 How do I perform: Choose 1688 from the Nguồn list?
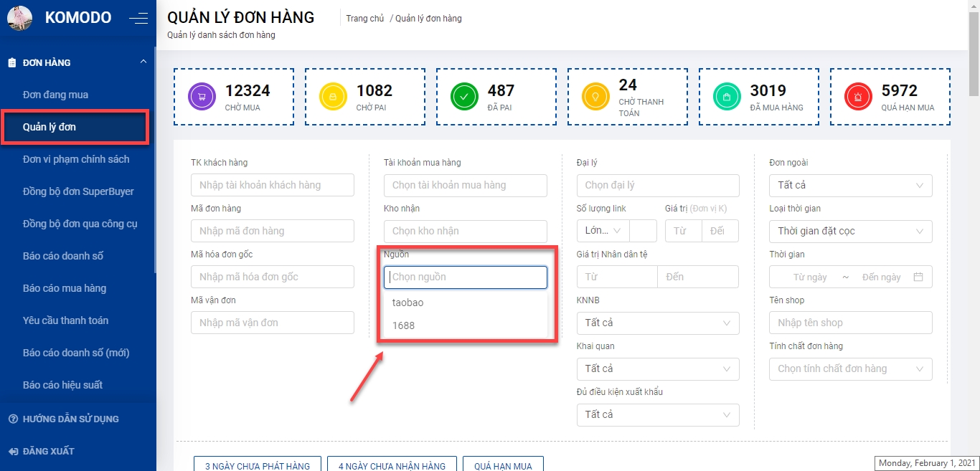[466, 325]
